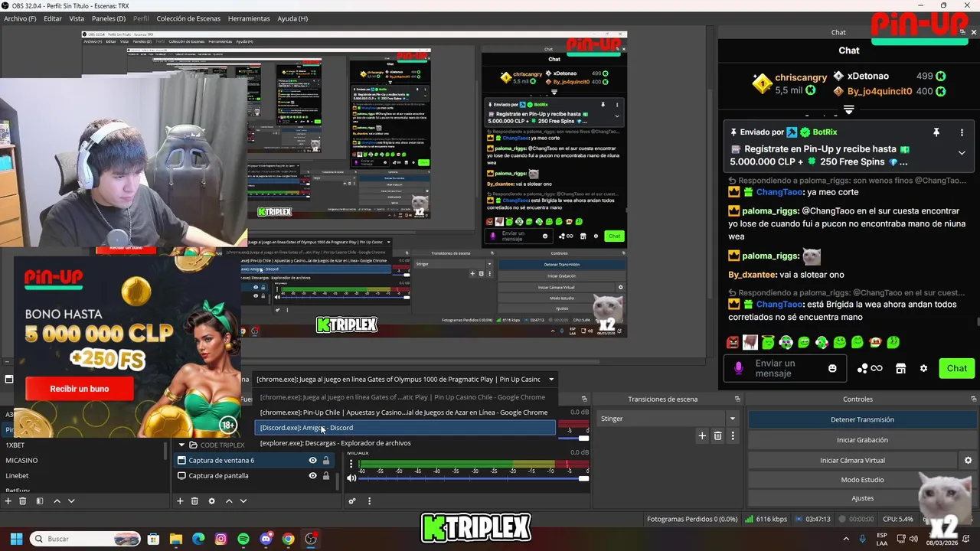Open virtual camera settings gear
The width and height of the screenshot is (980, 551).
[968, 460]
